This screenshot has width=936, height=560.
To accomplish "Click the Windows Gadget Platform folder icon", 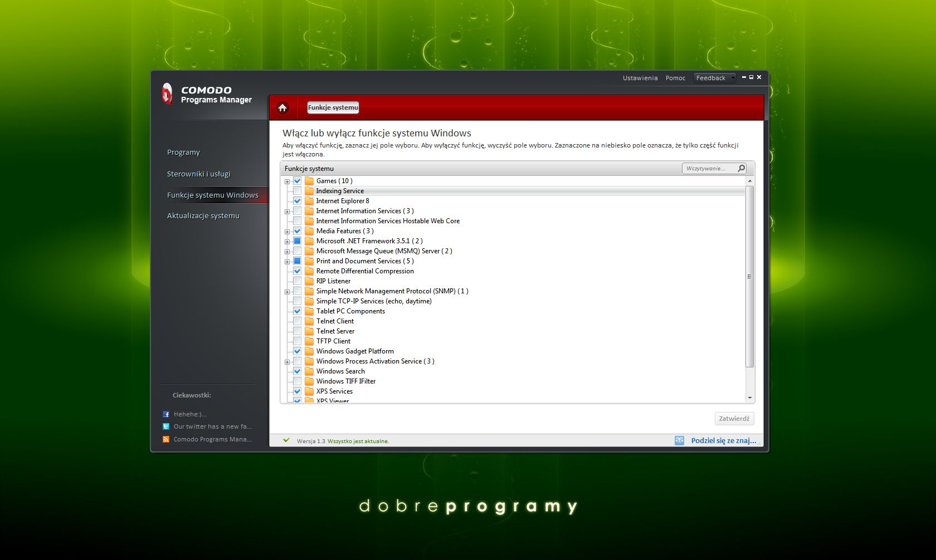I will click(309, 351).
